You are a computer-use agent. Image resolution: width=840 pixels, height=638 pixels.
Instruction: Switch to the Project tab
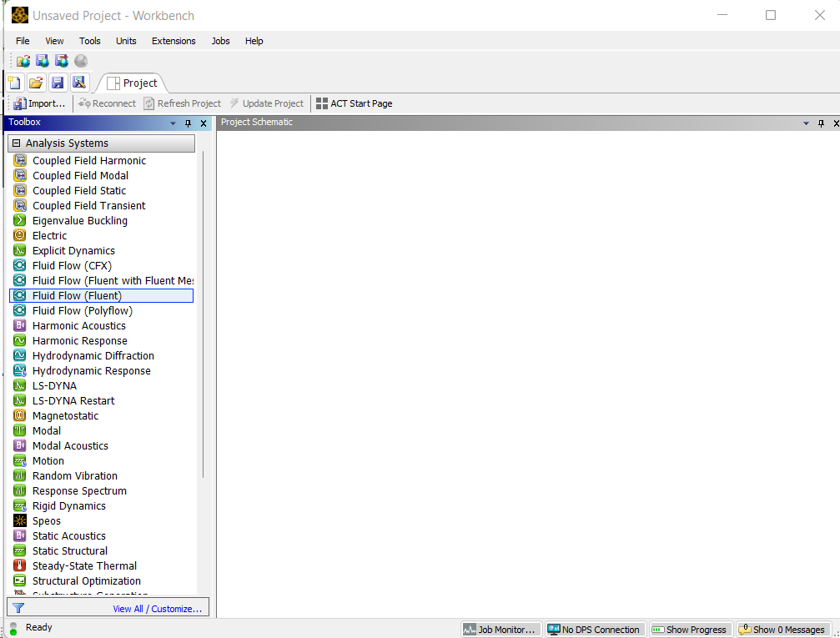[x=132, y=83]
